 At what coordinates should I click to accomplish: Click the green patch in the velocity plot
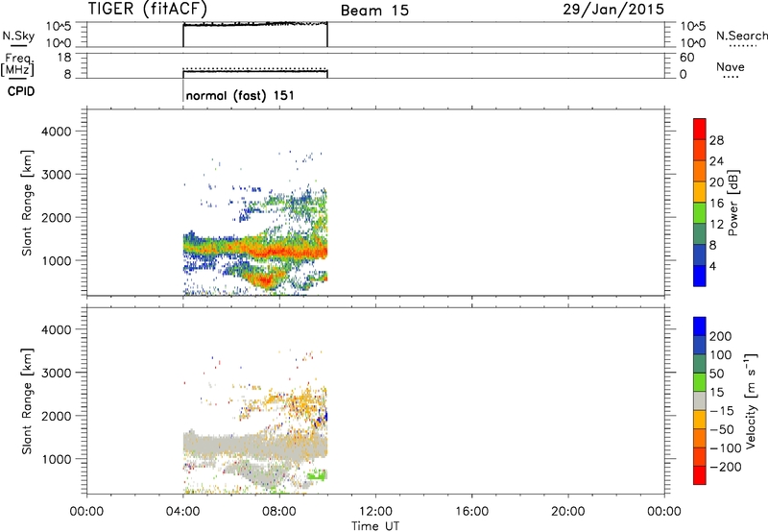(317, 473)
